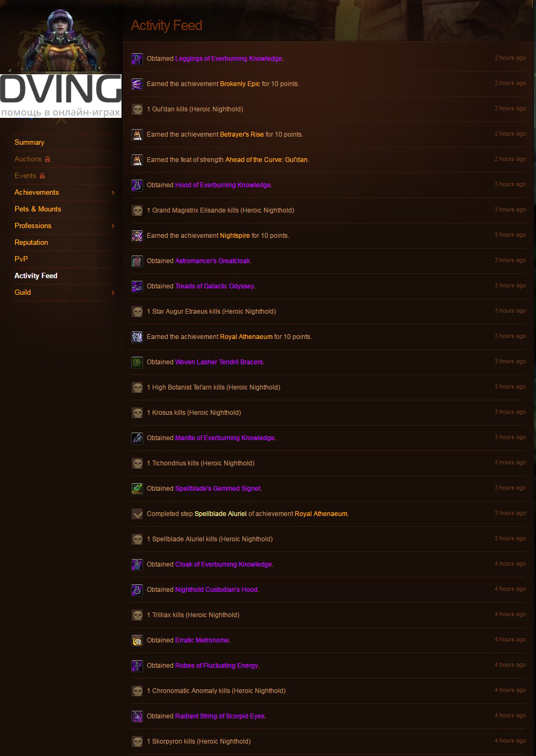
Task: Click the Astromancer's Greatcloak item icon
Action: click(x=137, y=261)
